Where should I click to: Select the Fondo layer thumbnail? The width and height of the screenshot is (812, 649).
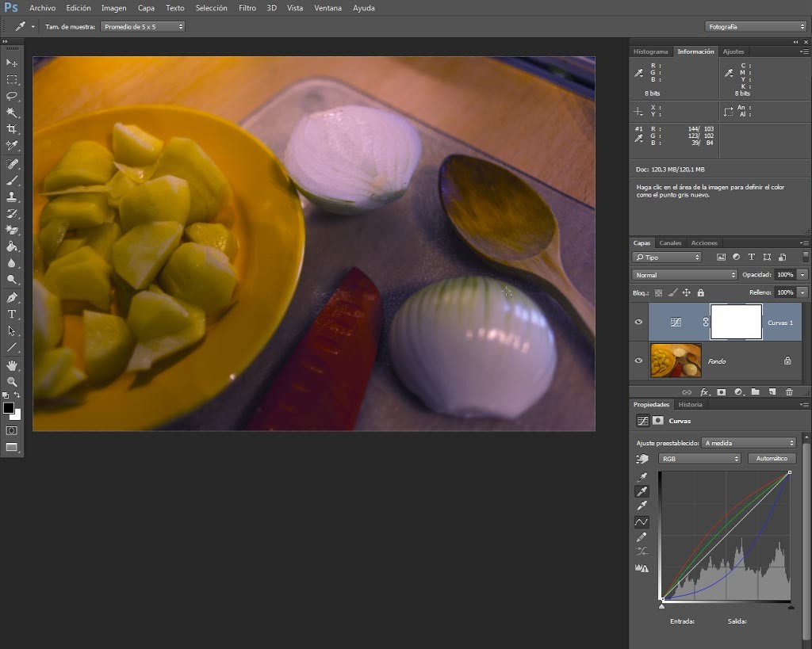point(676,361)
